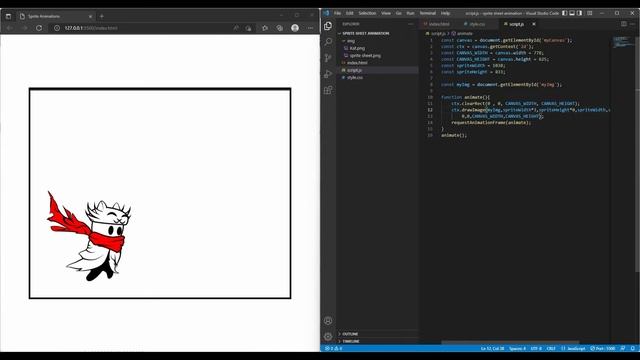This screenshot has width=640, height=360.
Task: Click the Live Server Port status item
Action: point(603,349)
